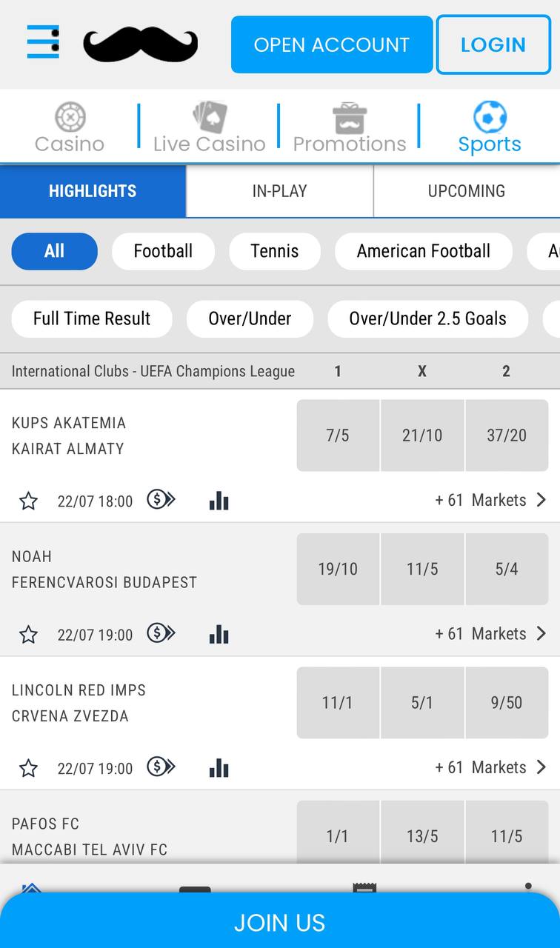Image resolution: width=560 pixels, height=948 pixels.
Task: Tap cash-out icon on Noah match
Action: (x=161, y=633)
